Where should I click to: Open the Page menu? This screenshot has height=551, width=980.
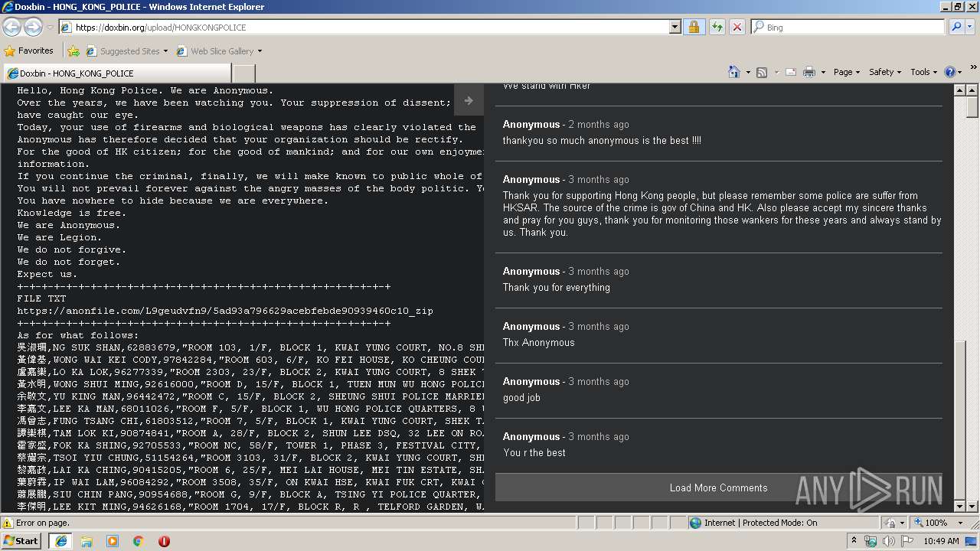click(x=846, y=72)
